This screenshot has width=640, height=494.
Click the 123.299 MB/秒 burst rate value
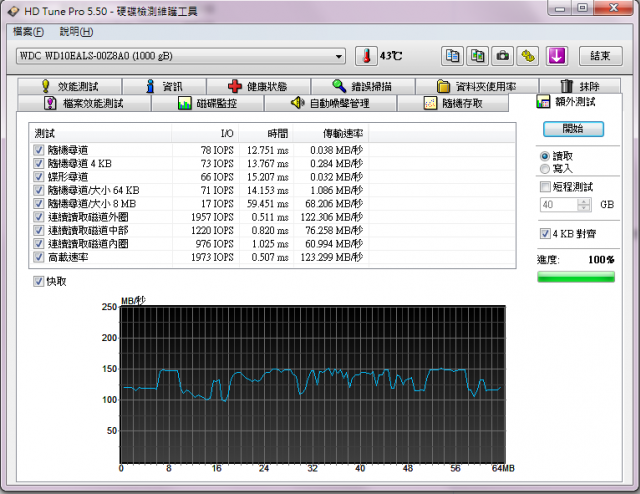(x=331, y=257)
